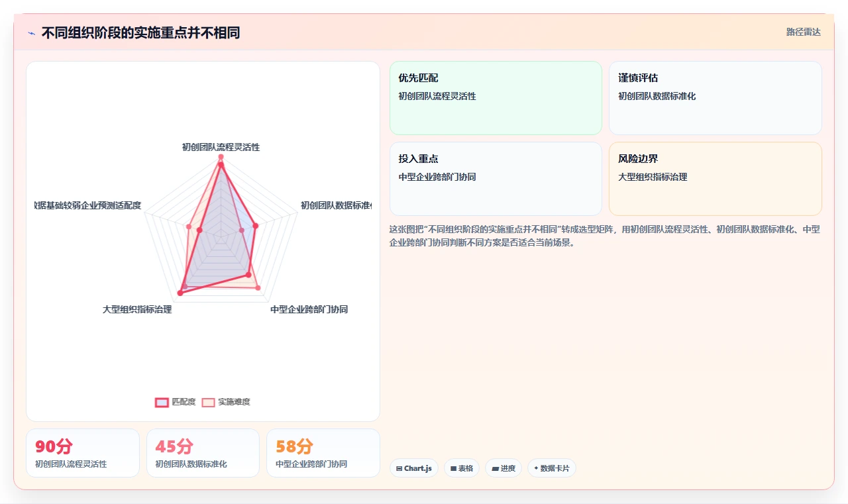
Task: Select the 进度 tag chip
Action: tap(503, 468)
